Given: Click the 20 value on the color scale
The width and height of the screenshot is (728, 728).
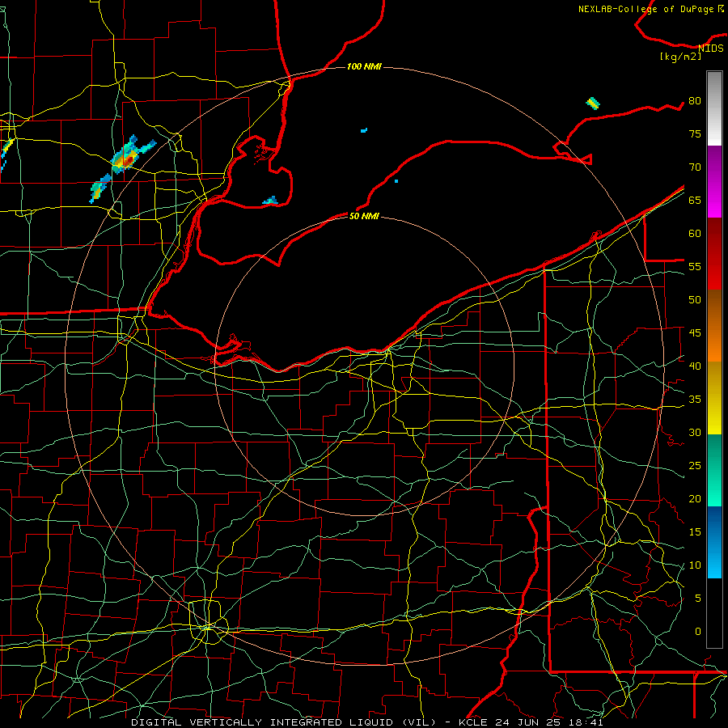Looking at the screenshot, I should click(x=695, y=498).
